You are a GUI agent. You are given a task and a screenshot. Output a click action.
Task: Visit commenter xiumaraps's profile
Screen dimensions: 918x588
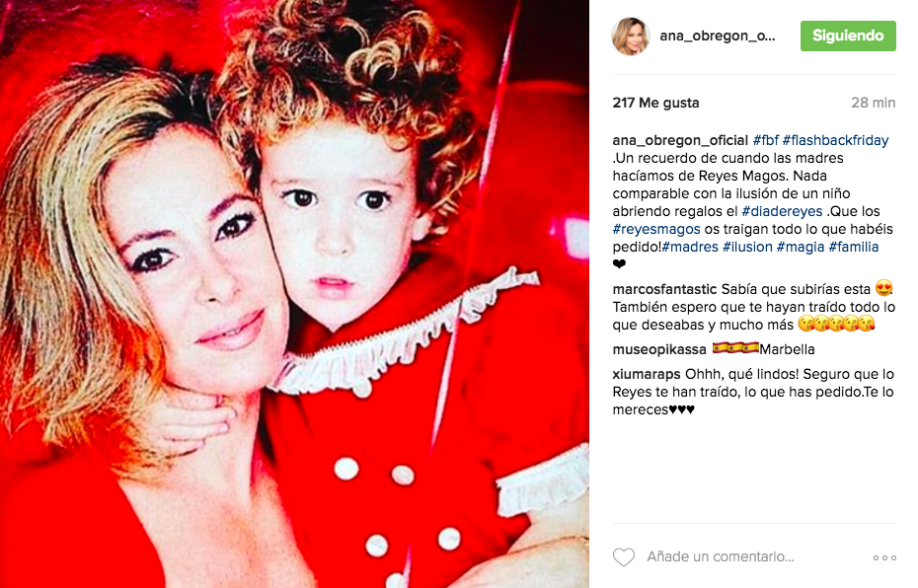pos(647,375)
